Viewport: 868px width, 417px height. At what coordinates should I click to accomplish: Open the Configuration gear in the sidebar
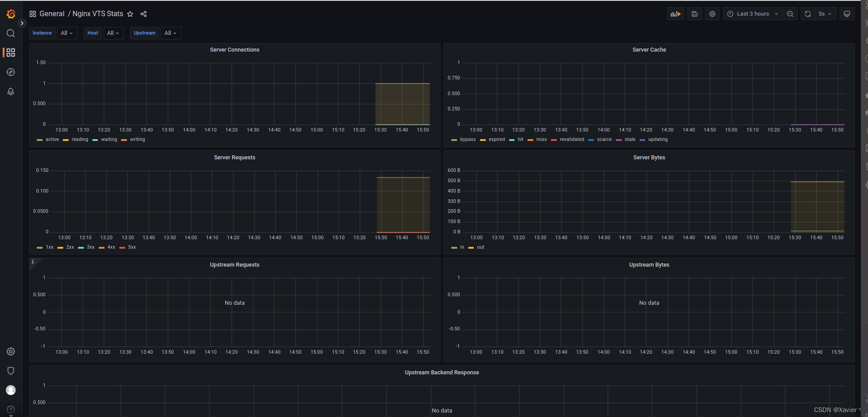click(11, 351)
